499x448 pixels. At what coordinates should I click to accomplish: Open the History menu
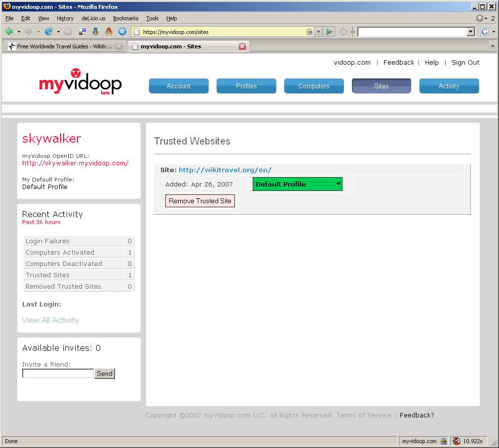coord(65,18)
